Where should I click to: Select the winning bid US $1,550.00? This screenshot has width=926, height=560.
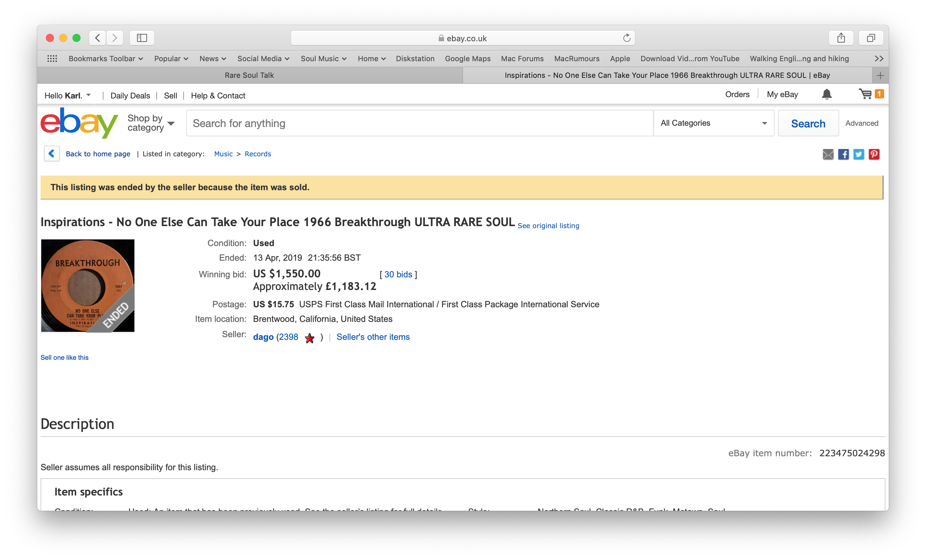coord(287,274)
